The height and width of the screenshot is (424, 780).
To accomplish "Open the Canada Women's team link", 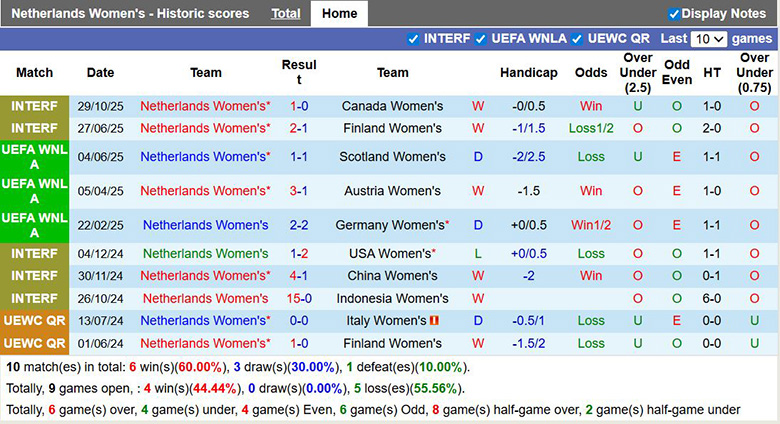I will (392, 106).
